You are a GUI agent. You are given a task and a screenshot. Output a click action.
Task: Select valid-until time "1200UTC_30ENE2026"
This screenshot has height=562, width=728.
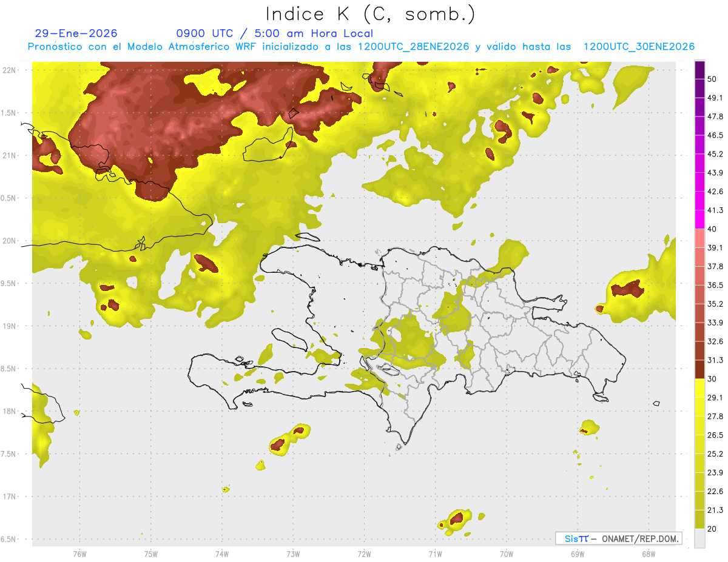pos(639,47)
